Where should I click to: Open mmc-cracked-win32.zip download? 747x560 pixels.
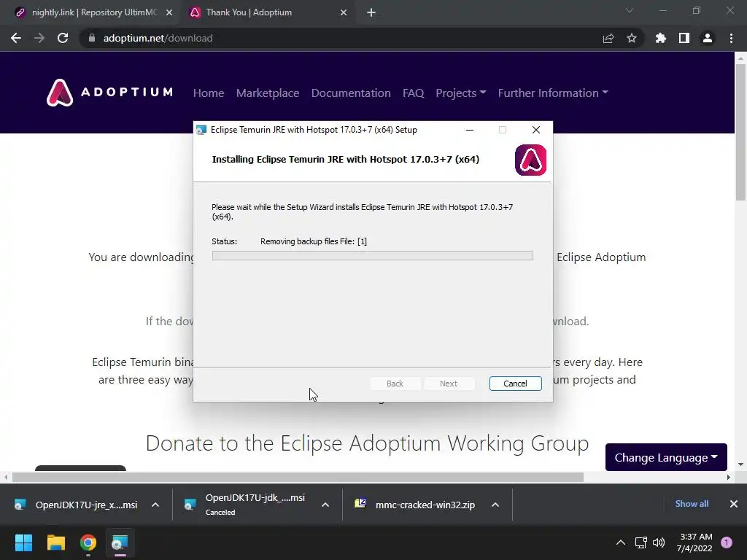(x=415, y=505)
